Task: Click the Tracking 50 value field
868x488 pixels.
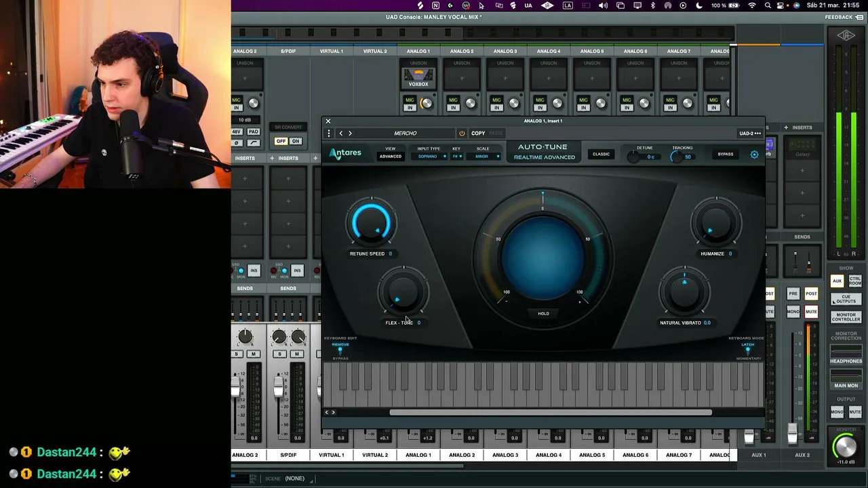Action: 688,157
